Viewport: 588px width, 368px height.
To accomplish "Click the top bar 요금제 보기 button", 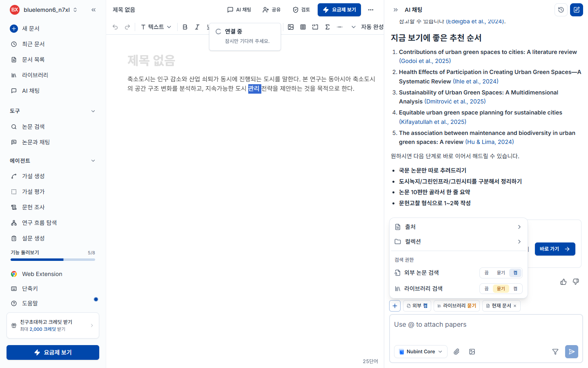I will click(339, 10).
